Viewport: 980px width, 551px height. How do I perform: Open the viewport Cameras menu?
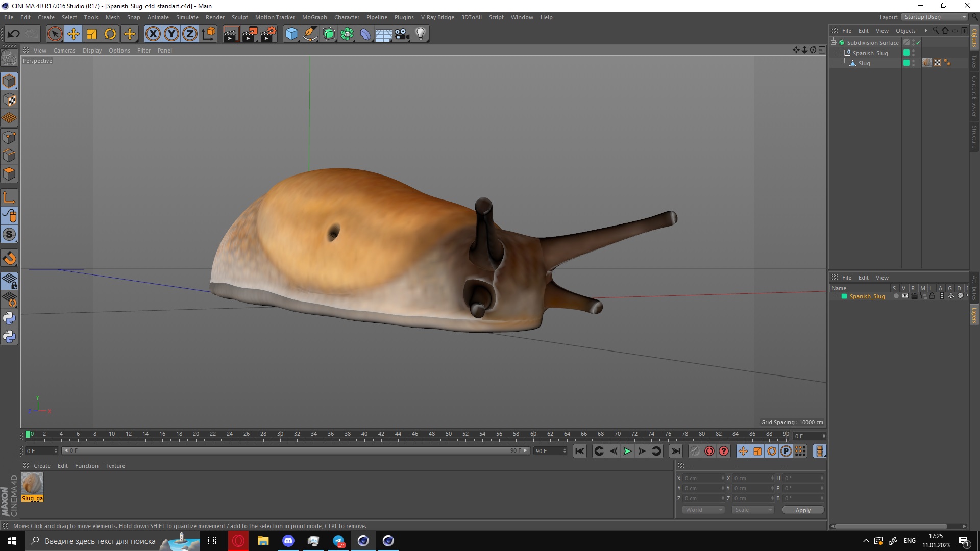click(x=64, y=51)
